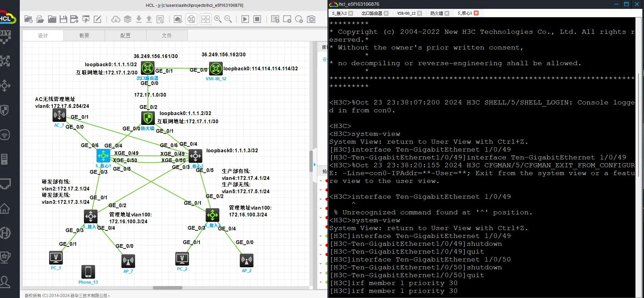Click the stacked layers icon
This screenshot has width=644, height=298.
pyautogui.click(x=128, y=19)
